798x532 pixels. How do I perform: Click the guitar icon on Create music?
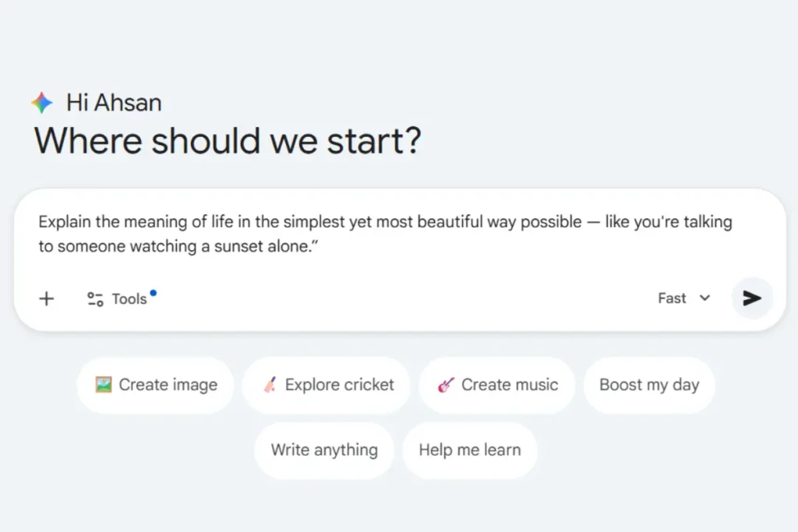point(446,385)
